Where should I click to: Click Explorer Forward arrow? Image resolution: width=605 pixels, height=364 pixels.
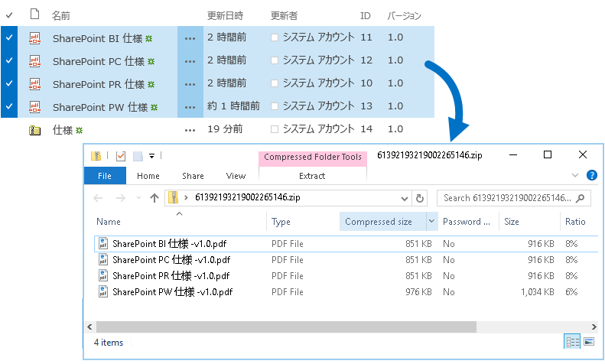pyautogui.click(x=121, y=198)
